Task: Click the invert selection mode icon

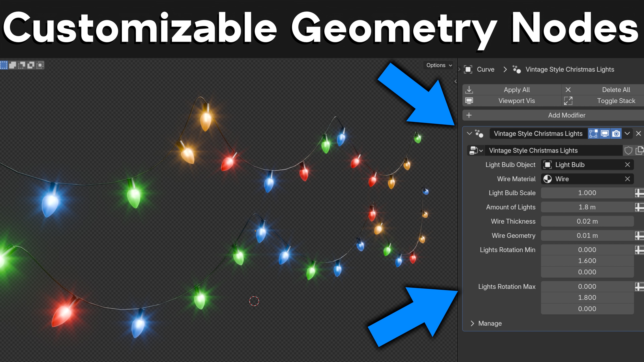Action: [31, 65]
